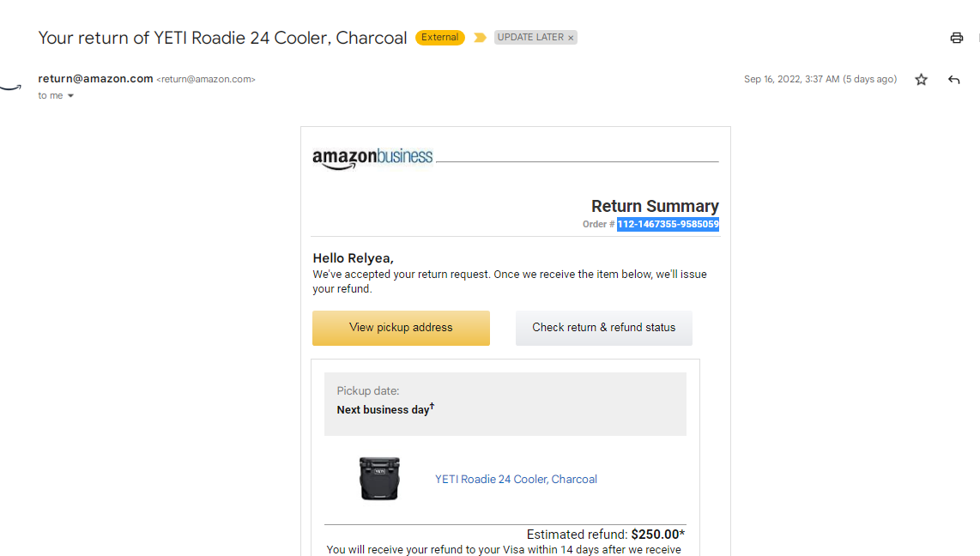Click the yellow External tag
The width and height of the screenshot is (980, 556).
point(440,38)
